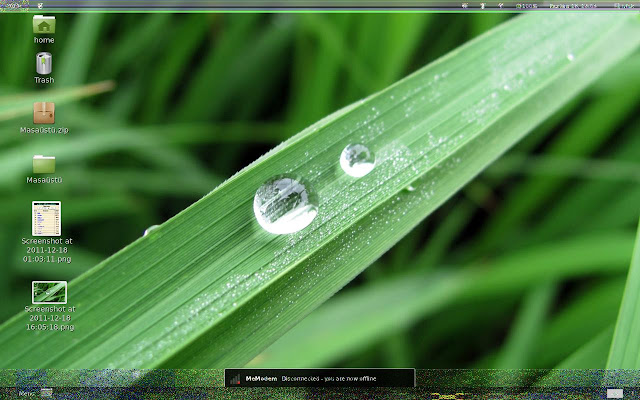Select Screenshot at 2011-12-18 16:05:18.png thumbnail

pyautogui.click(x=49, y=292)
